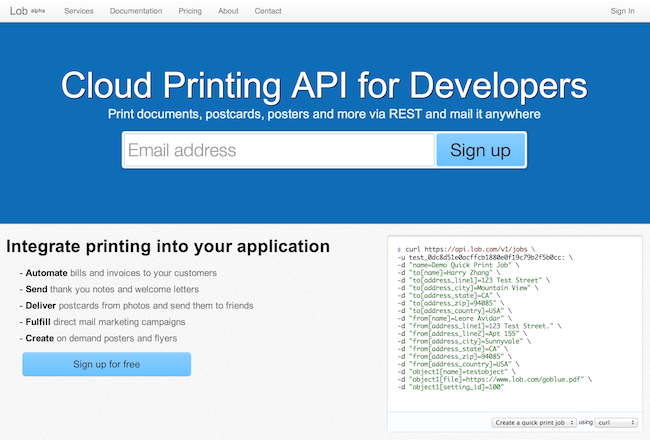The width and height of the screenshot is (650, 440).
Task: Click the 'Cloud Printing API for Developers' headline
Action: 324,84
